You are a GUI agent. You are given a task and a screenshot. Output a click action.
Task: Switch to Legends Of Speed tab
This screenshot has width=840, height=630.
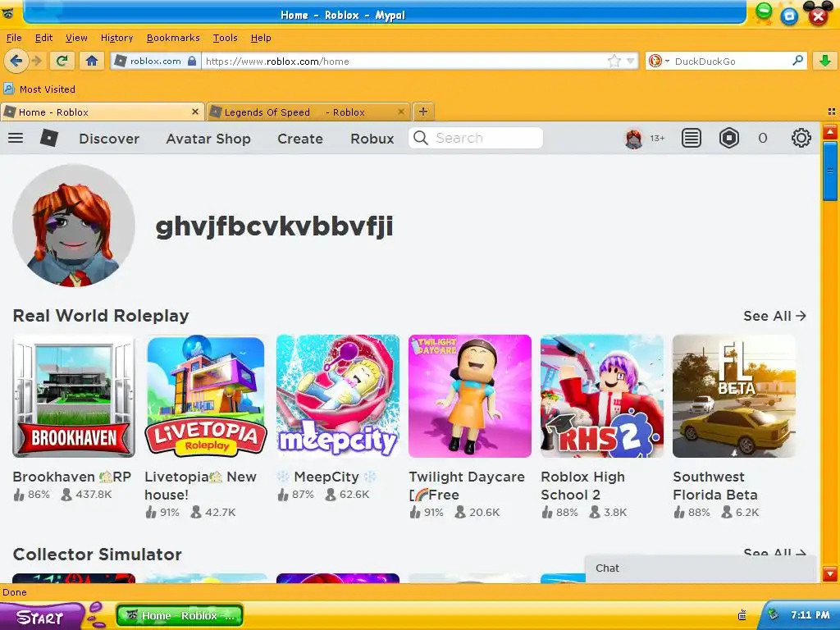point(308,112)
